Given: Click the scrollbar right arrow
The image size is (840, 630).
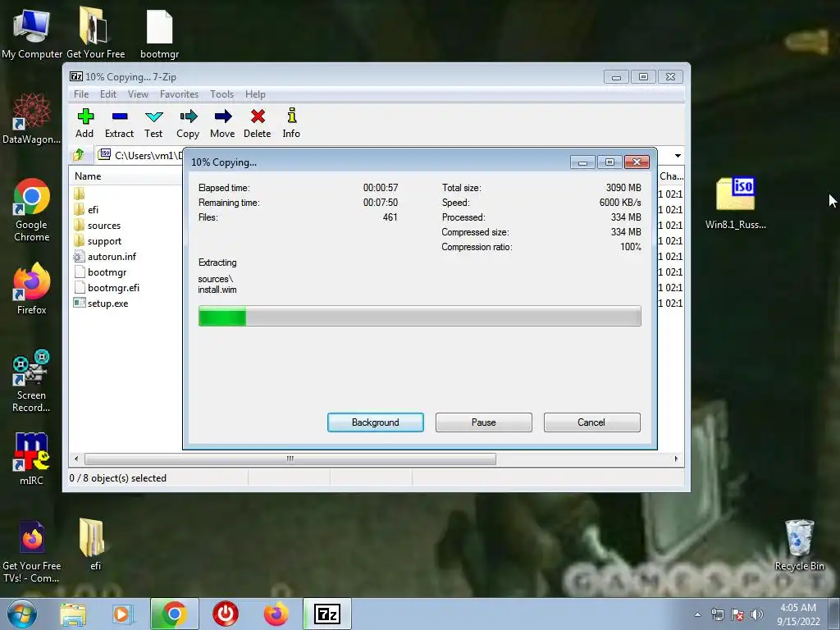Looking at the screenshot, I should tap(676, 459).
